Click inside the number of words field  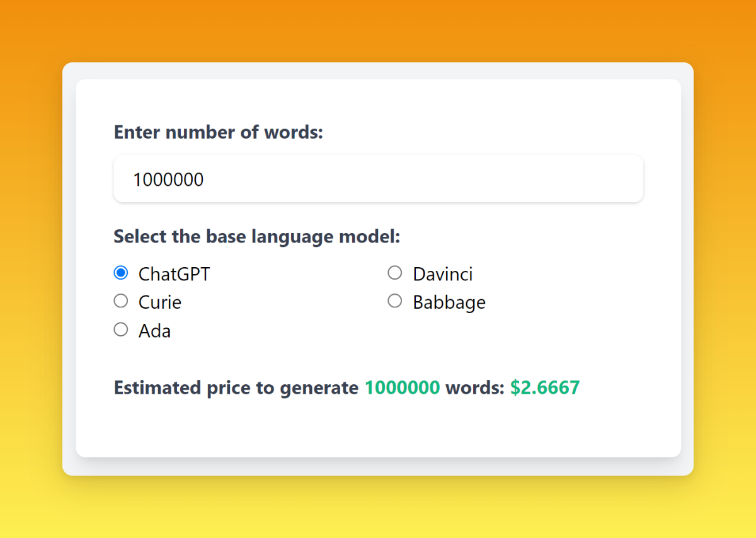[x=378, y=178]
